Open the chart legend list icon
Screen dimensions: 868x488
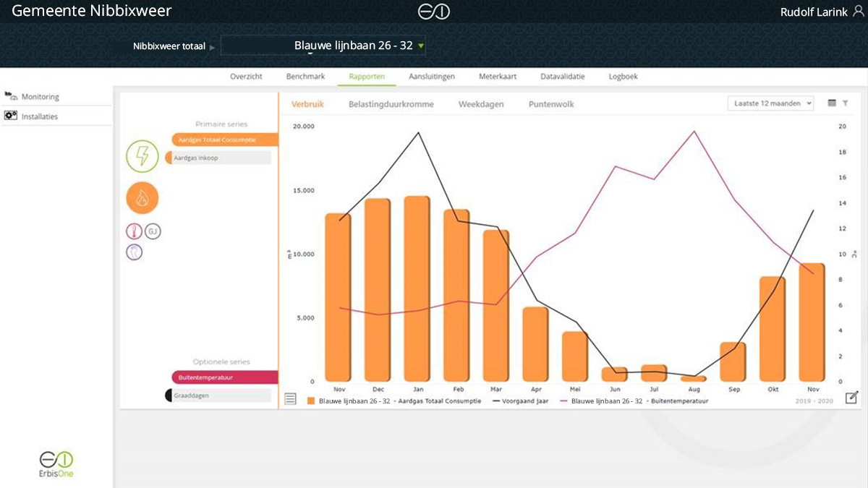pos(290,398)
